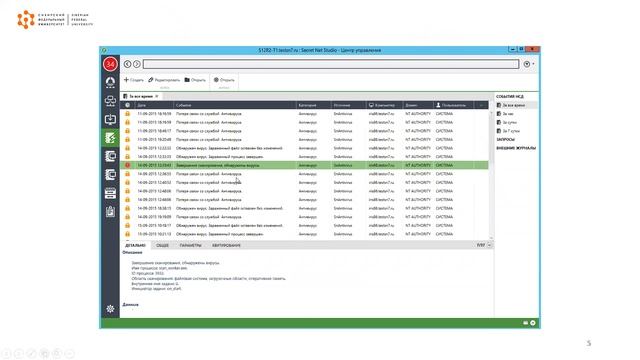The height and width of the screenshot is (360, 640).
Task: Sort by the Домен column header
Action: click(x=418, y=105)
